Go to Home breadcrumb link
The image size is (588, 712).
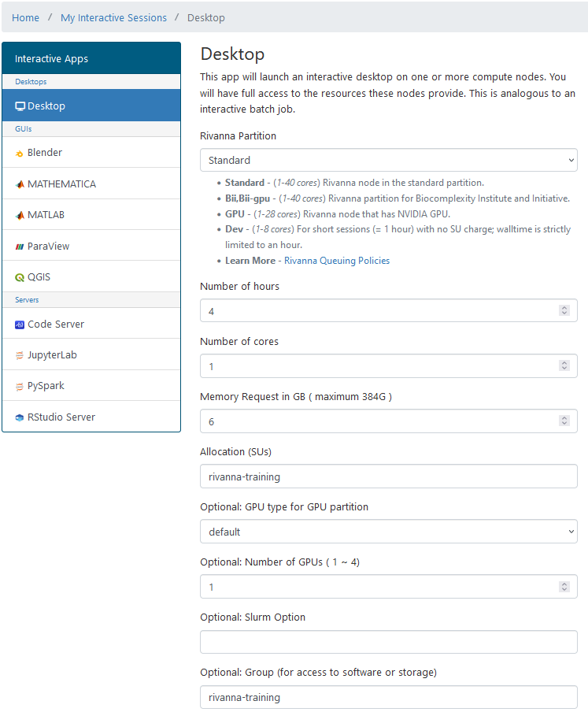[25, 17]
